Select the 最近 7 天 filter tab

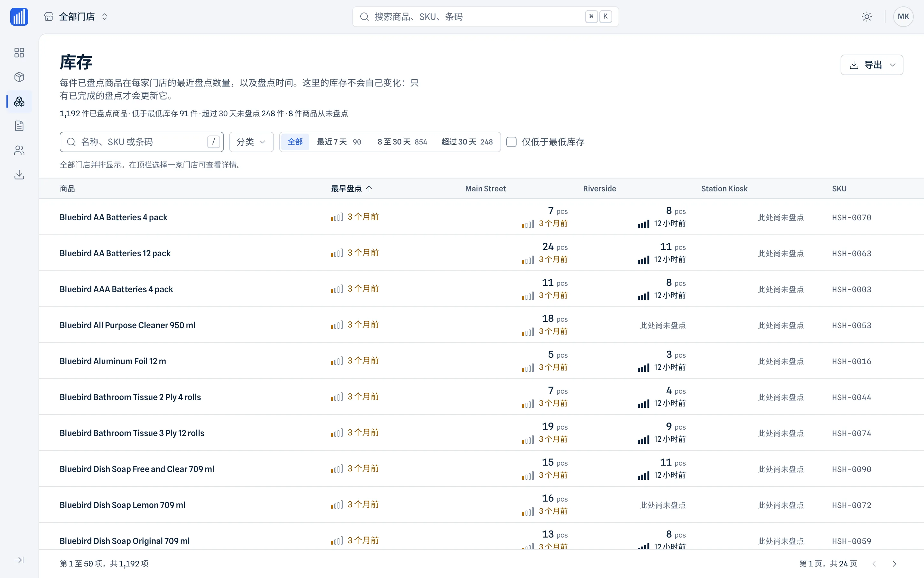[339, 142]
